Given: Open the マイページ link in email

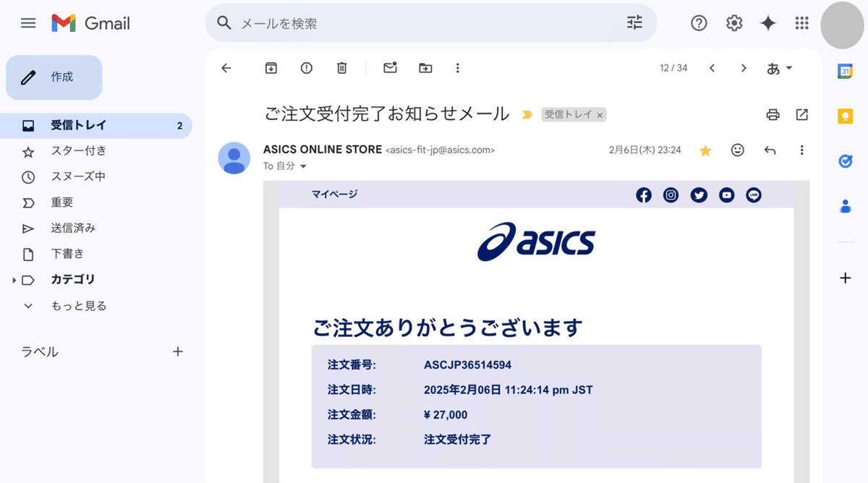Looking at the screenshot, I should (334, 195).
